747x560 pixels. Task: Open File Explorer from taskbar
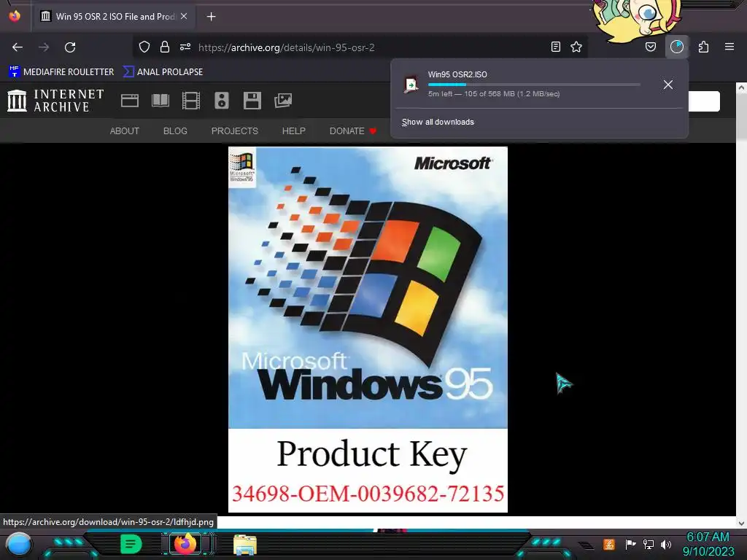click(245, 544)
